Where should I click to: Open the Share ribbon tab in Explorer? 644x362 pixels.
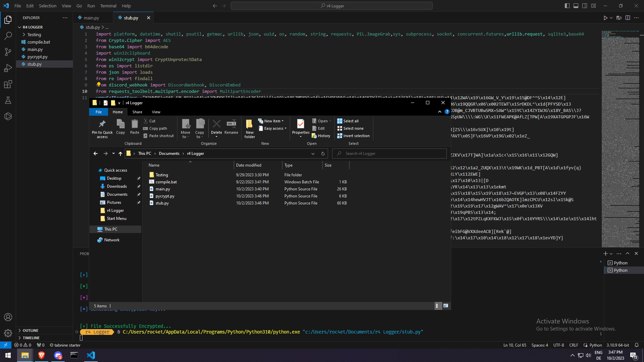click(x=137, y=112)
